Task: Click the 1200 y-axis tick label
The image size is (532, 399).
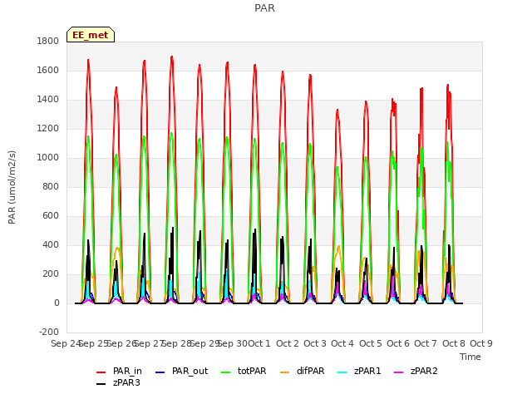Action: coord(48,129)
